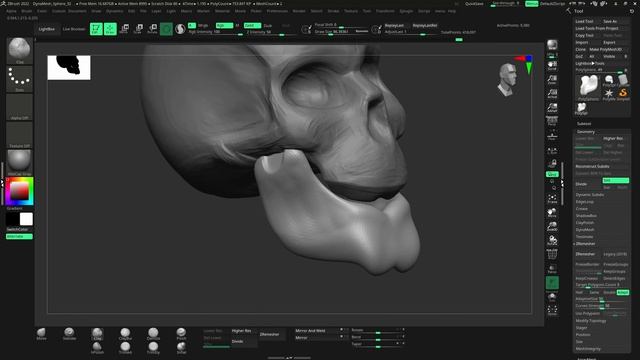Open the Dots stroke type selector
This screenshot has height=360, width=640.
pyautogui.click(x=19, y=79)
